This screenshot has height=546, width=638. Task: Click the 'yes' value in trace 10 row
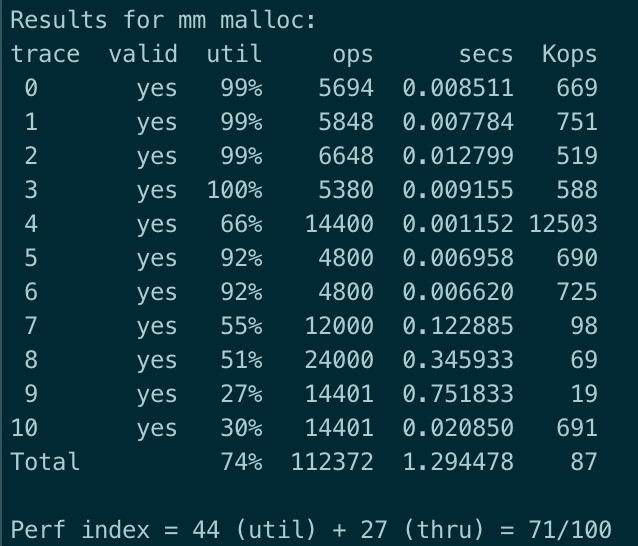157,429
